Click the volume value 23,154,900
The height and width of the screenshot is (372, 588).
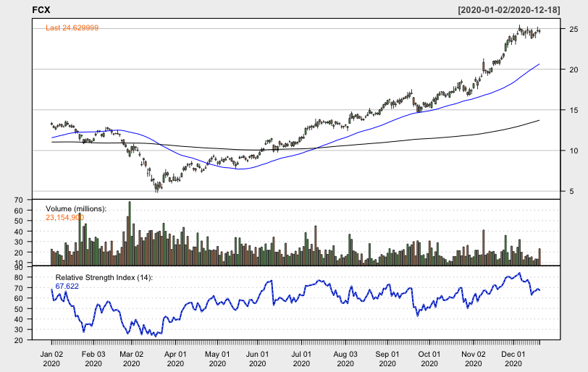(x=64, y=217)
